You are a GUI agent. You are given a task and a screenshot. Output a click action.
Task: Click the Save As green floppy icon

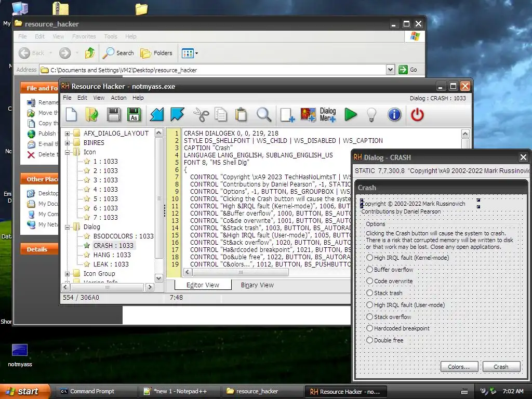coord(134,114)
